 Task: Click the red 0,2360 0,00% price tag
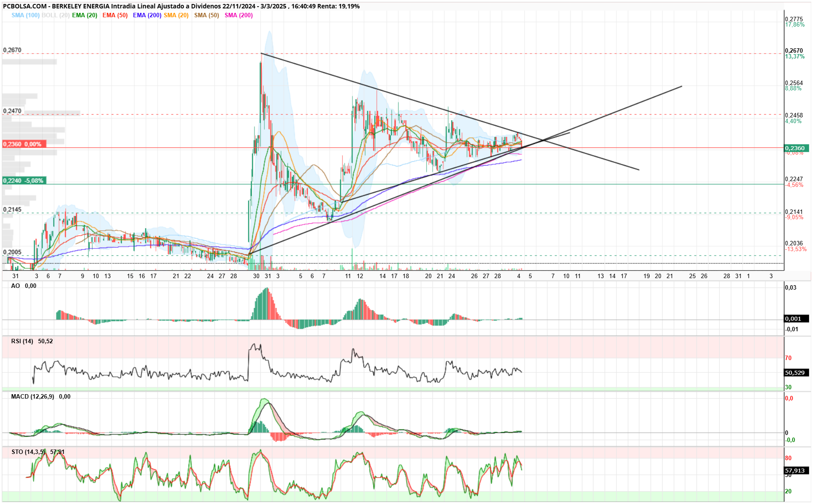click(24, 144)
